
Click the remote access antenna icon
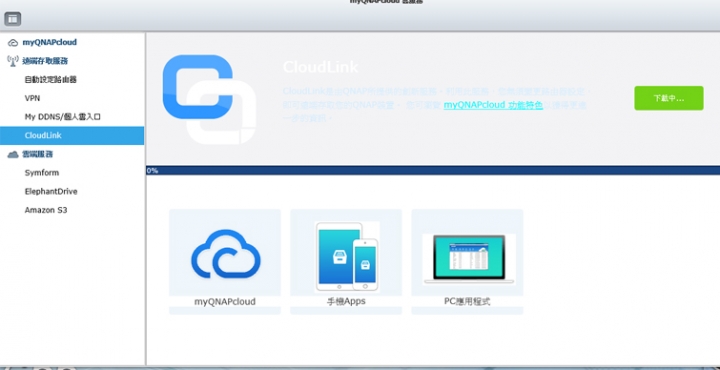(x=13, y=61)
